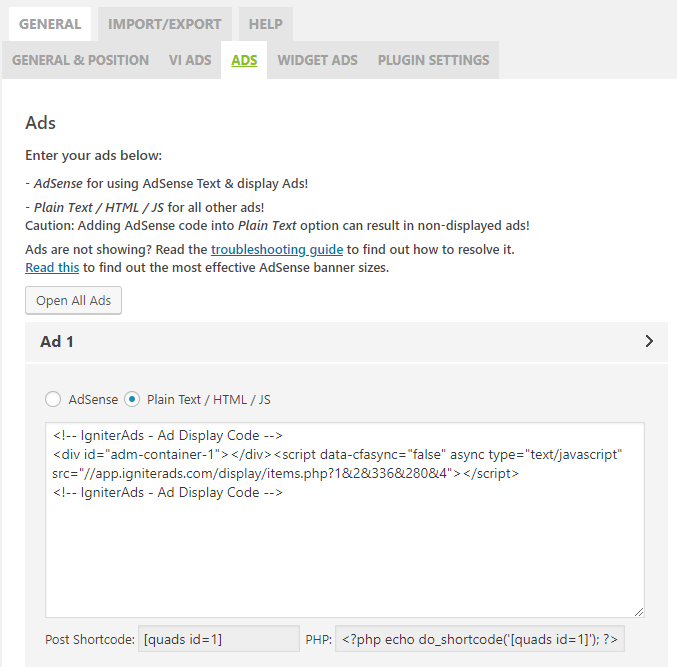
Task: Click the Open All Ads button
Action: pyautogui.click(x=73, y=300)
